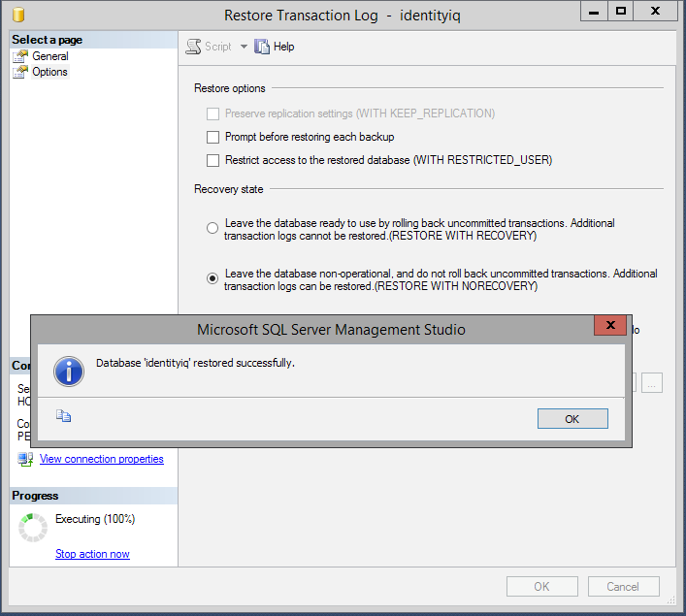Click the blue information icon

click(x=69, y=371)
